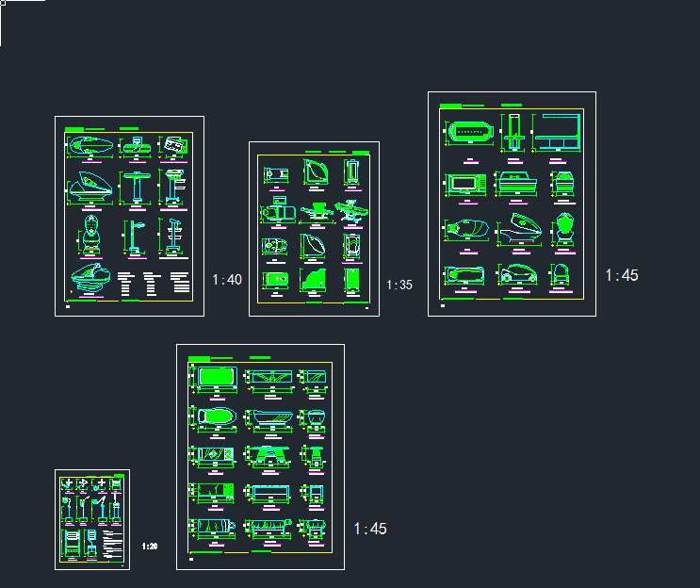Image resolution: width=700 pixels, height=588 pixels.
Task: Click the 1:45 label beside the five-row bathtub sheet
Action: coord(369,529)
